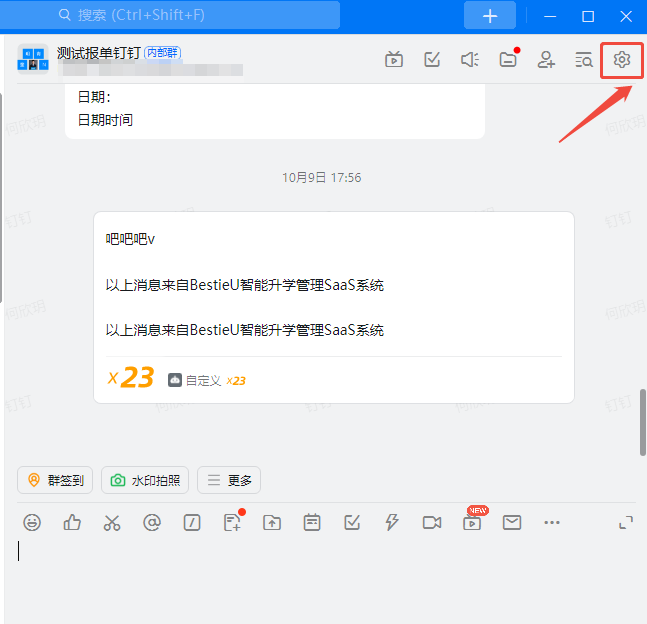647x624 pixels.
Task: Expand the message input box
Action: (x=626, y=522)
